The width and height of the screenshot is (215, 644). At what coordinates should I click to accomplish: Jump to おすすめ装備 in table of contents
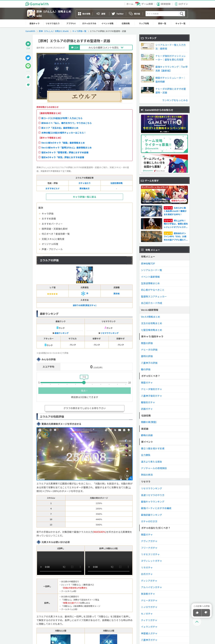[49, 219]
